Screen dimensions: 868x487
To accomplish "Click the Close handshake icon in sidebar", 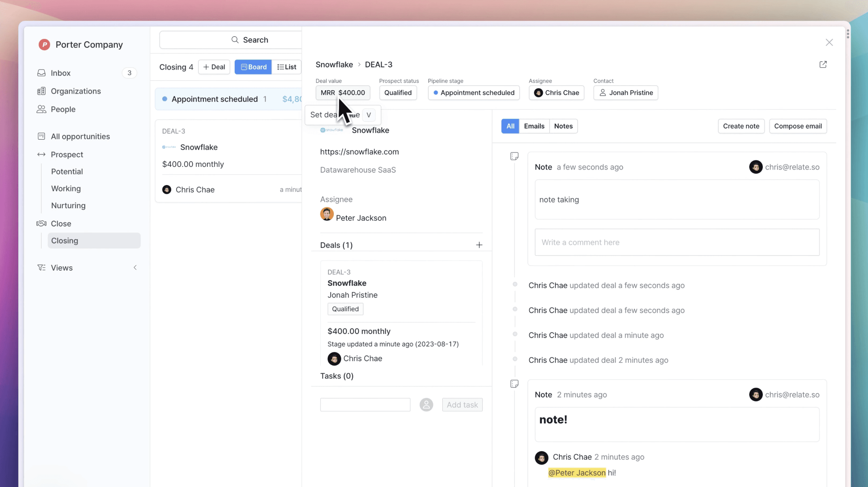I will [x=41, y=224].
